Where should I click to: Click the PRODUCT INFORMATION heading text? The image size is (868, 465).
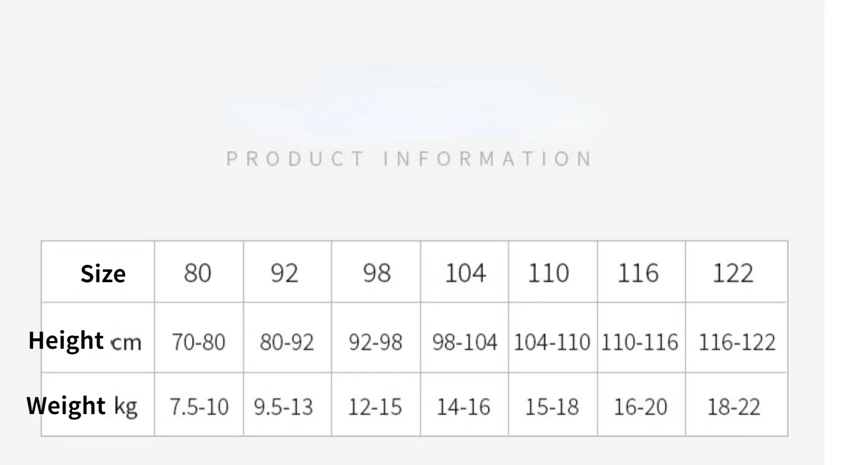410,158
